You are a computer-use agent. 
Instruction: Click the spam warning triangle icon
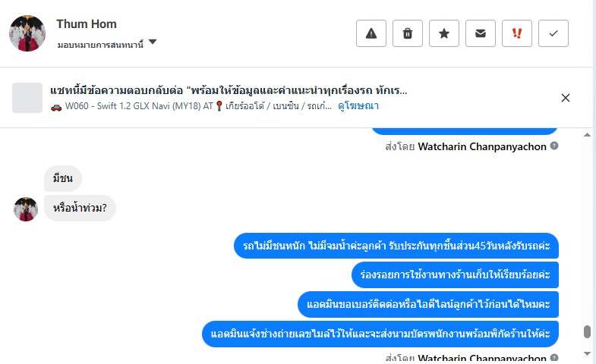(371, 33)
